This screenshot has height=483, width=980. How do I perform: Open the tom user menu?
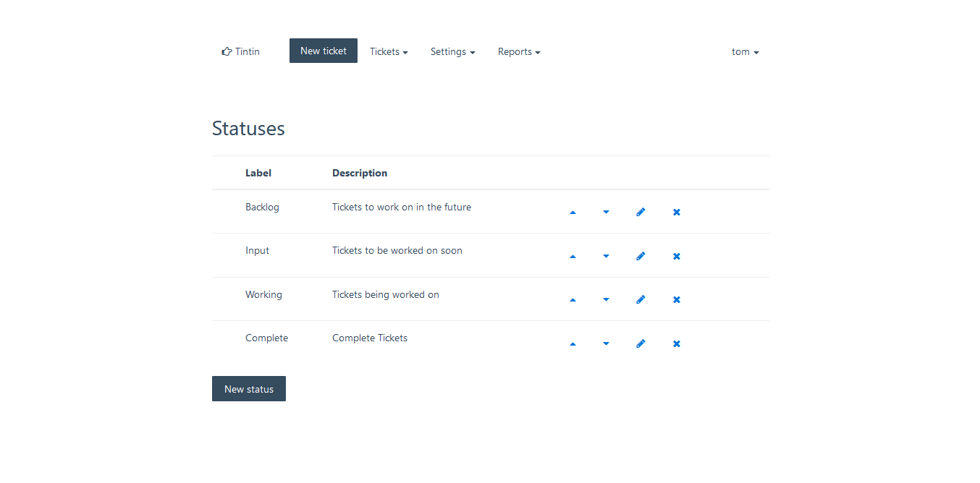(745, 52)
